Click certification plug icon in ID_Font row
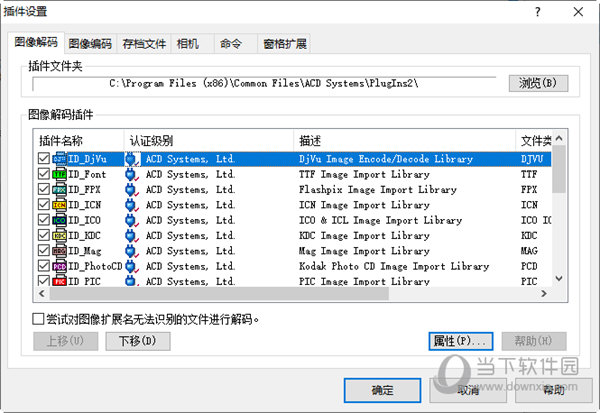 pyautogui.click(x=132, y=174)
